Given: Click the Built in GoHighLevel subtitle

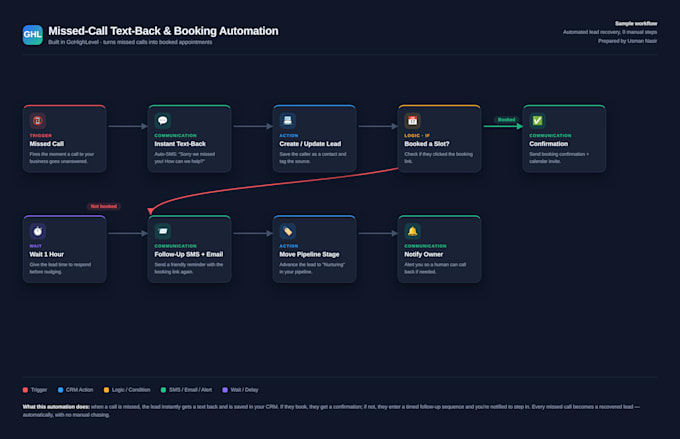Looking at the screenshot, I should [130, 42].
